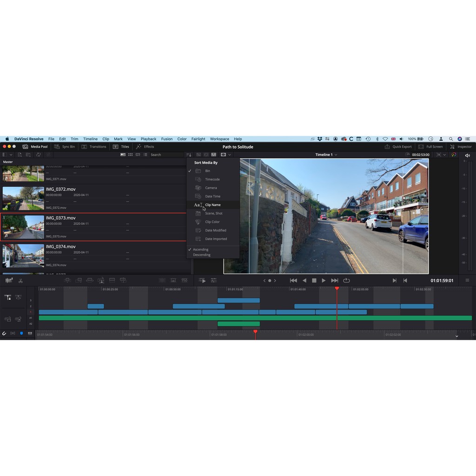Image resolution: width=476 pixels, height=476 pixels.
Task: Select the IMG_0374.mov clip thumbnail
Action: (x=23, y=255)
